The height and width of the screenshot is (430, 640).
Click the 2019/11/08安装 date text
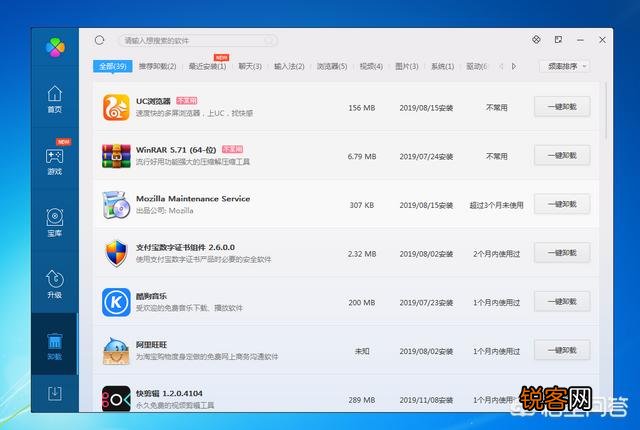pyautogui.click(x=426, y=400)
